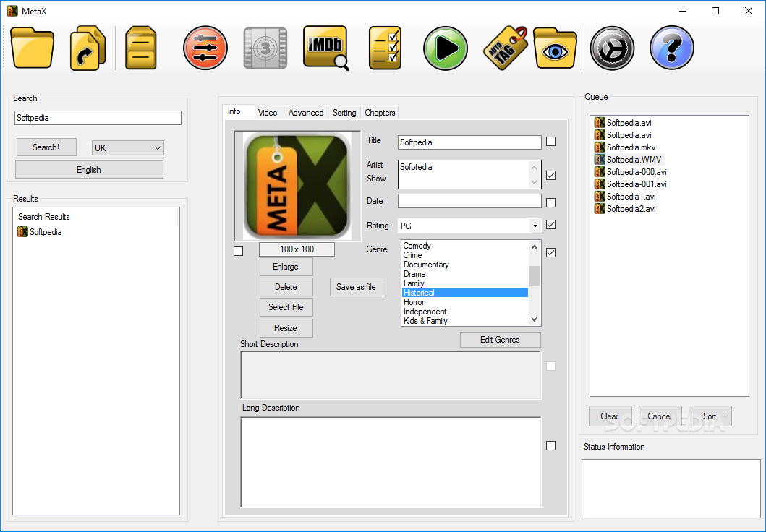Click the MetaX cover art thumbnail

pyautogui.click(x=297, y=186)
